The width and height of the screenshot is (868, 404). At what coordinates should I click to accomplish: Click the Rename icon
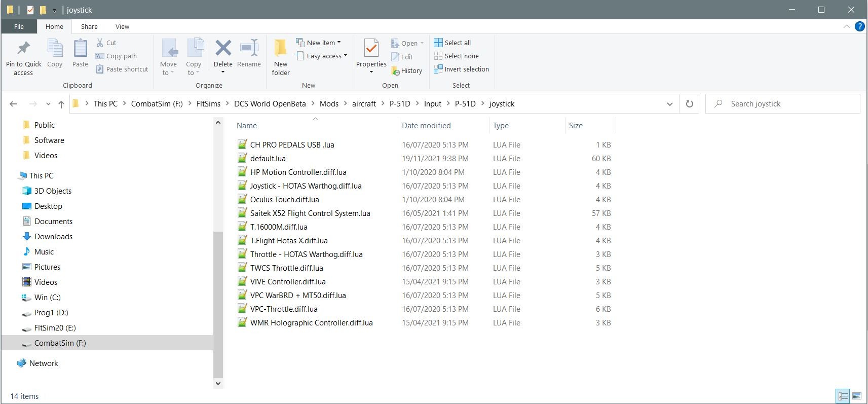(x=249, y=48)
